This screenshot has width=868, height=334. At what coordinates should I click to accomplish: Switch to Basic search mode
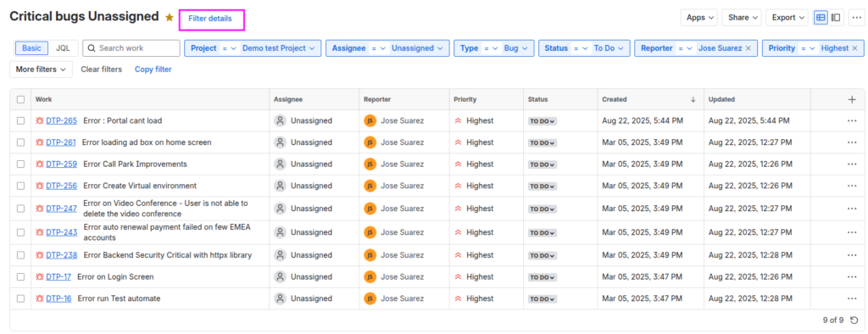31,48
